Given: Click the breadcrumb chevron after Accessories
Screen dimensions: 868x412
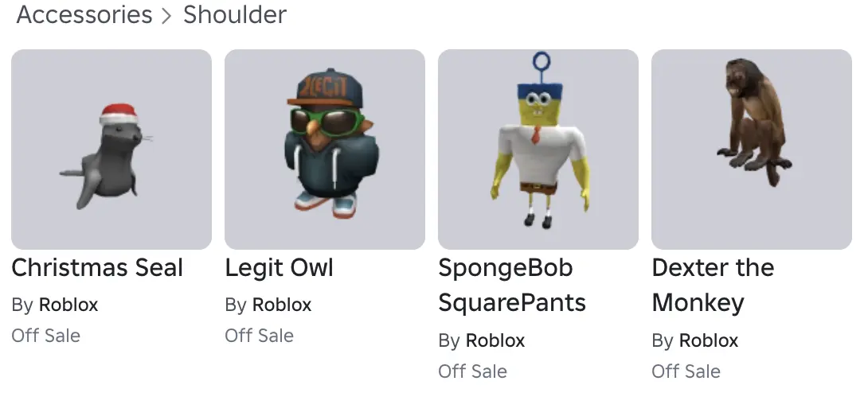Looking at the screenshot, I should [x=166, y=16].
